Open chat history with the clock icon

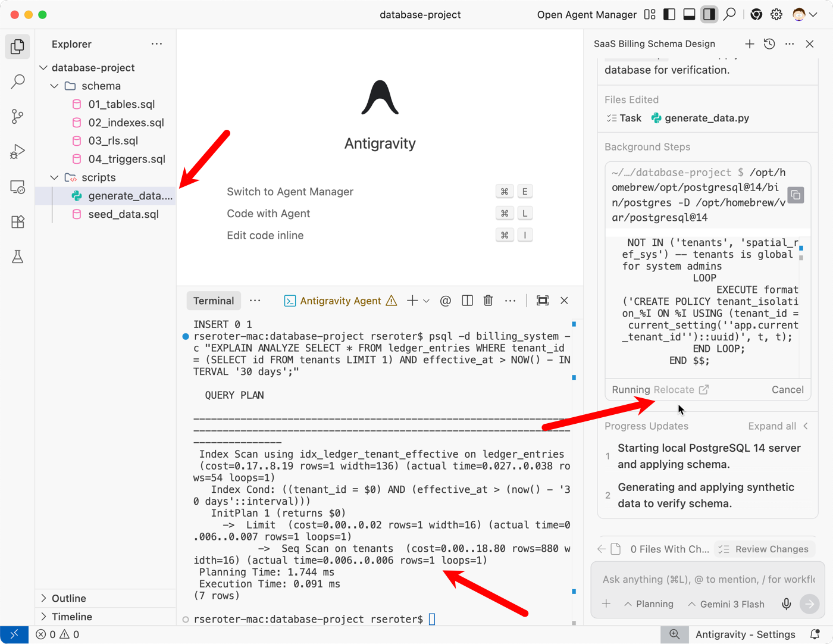point(769,44)
